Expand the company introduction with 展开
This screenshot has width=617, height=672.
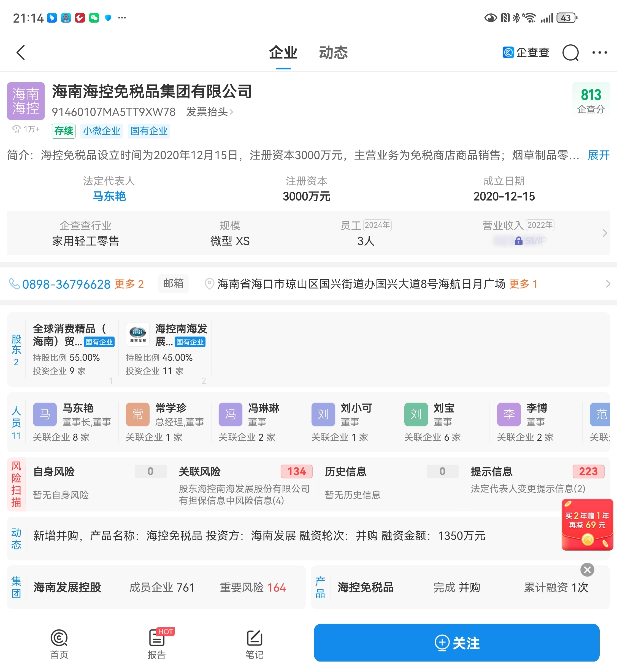point(598,155)
